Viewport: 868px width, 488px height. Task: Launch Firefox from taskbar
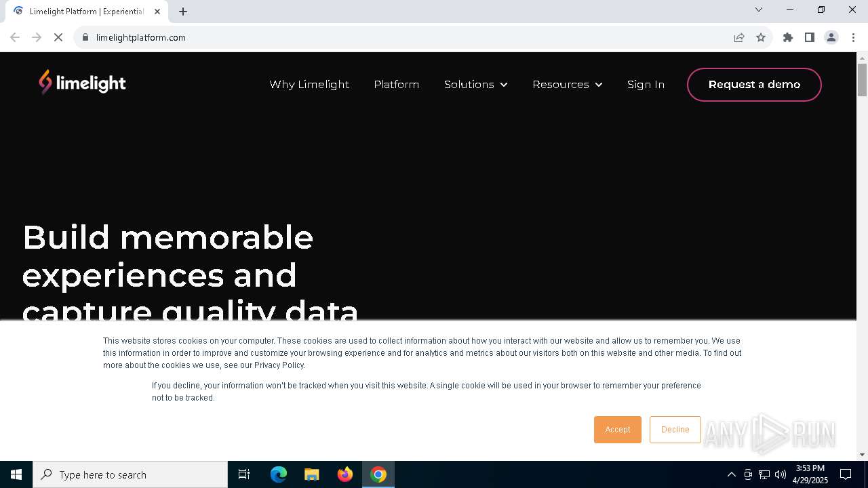pos(345,474)
